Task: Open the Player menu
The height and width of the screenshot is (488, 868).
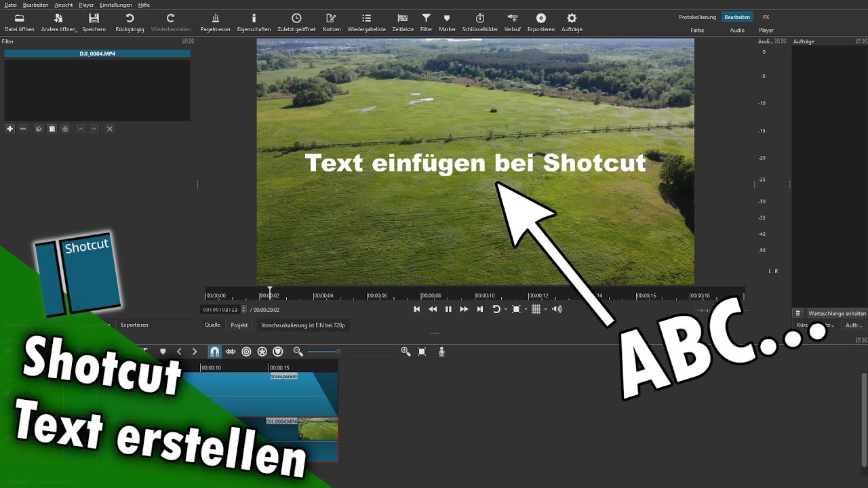Action: tap(86, 5)
